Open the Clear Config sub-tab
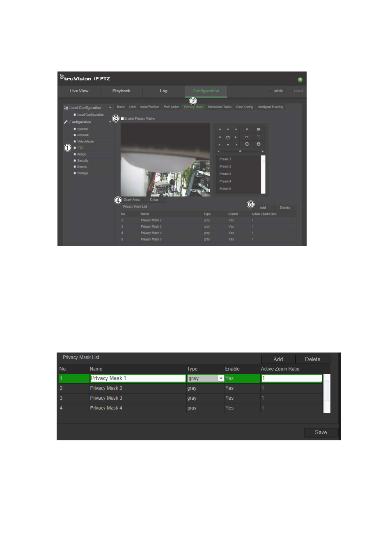392x554 pixels. pos(245,107)
